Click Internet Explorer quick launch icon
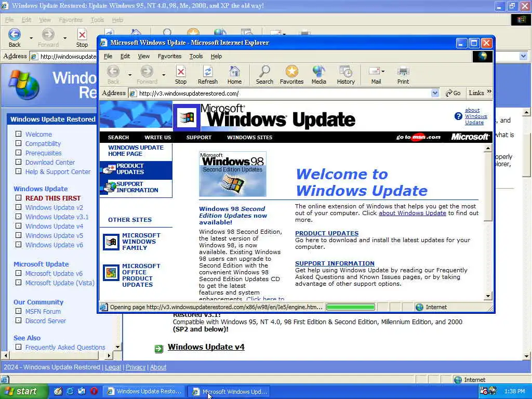 coord(70,391)
